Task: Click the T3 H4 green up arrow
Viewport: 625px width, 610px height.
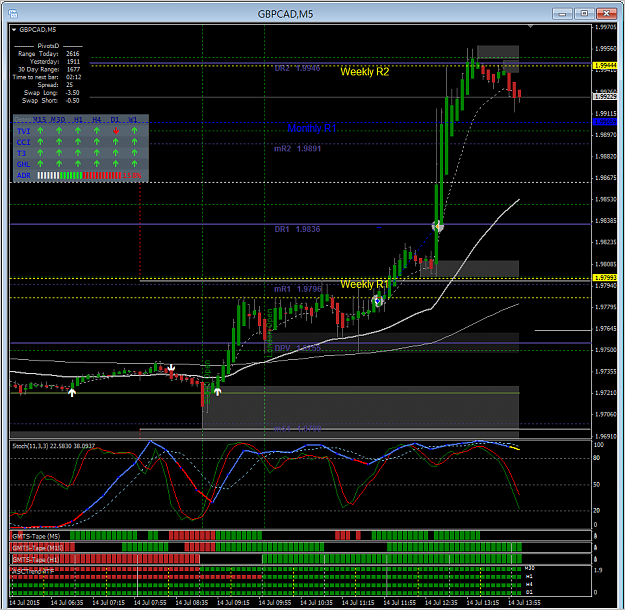Action: tap(97, 153)
